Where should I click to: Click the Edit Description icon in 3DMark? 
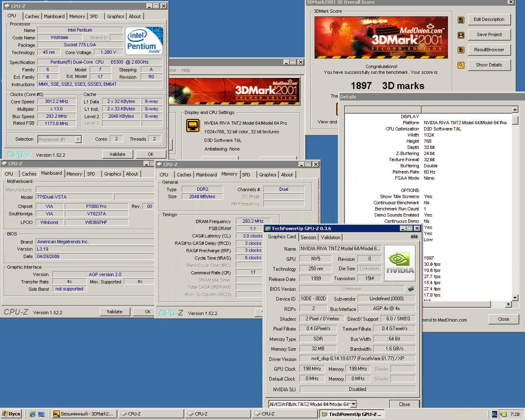click(461, 20)
